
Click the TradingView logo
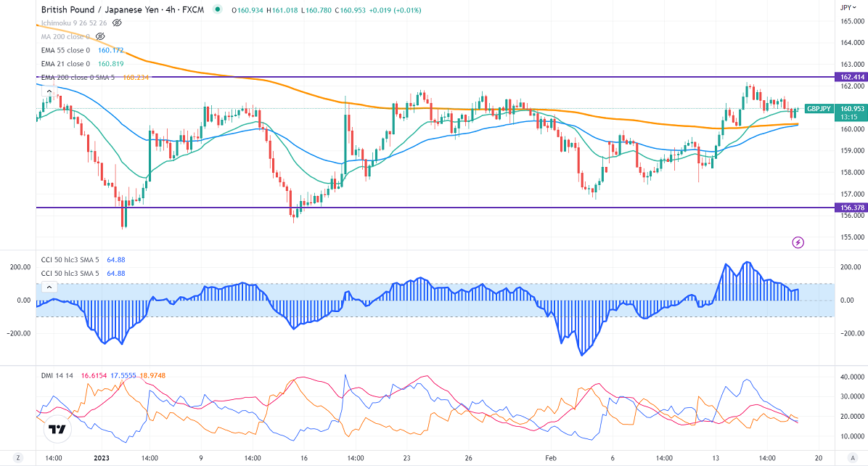[x=56, y=430]
